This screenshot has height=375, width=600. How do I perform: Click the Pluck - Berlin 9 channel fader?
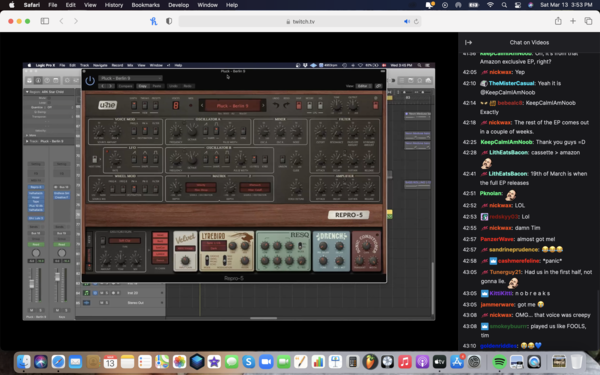click(x=32, y=285)
